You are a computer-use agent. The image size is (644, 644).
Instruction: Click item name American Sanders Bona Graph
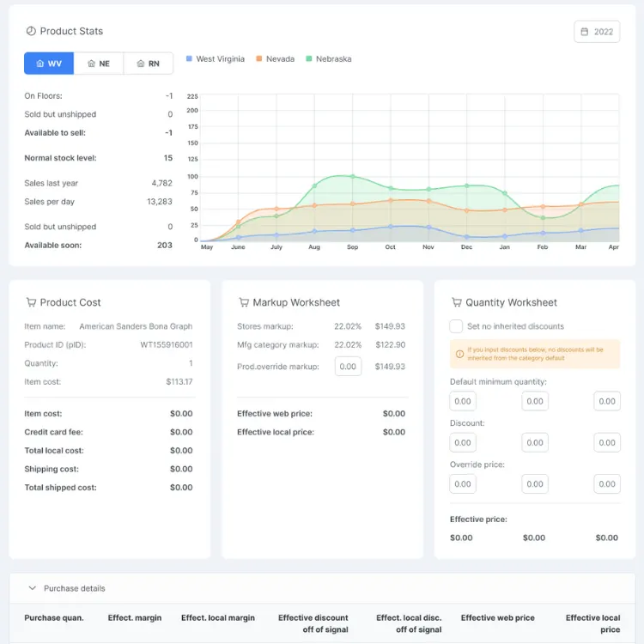(x=136, y=326)
